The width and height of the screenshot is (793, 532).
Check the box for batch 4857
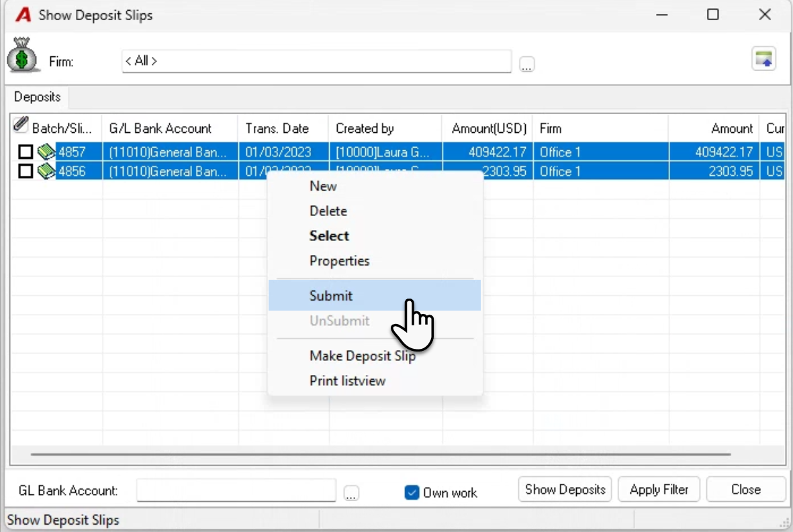tap(26, 152)
